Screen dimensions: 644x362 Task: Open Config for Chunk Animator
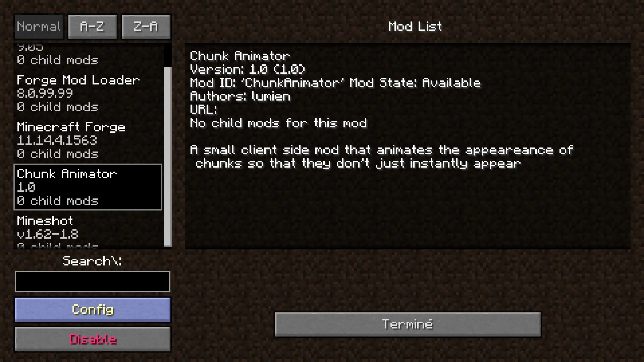(x=93, y=309)
